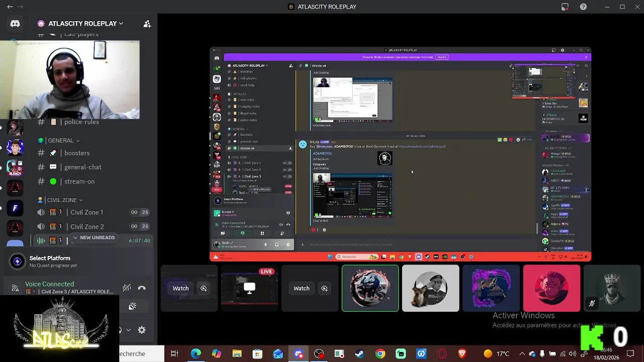The image size is (644, 362).
Task: Open the soundboard icon button
Action: point(132,307)
